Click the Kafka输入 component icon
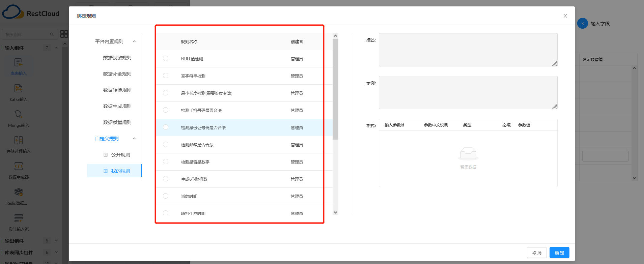Image resolution: width=644 pixels, height=264 pixels. tap(18, 88)
